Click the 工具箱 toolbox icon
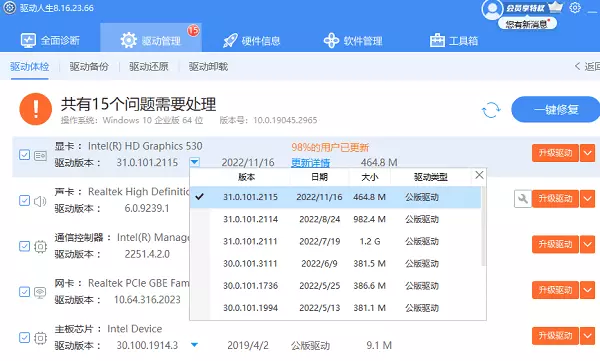 pyautogui.click(x=437, y=40)
